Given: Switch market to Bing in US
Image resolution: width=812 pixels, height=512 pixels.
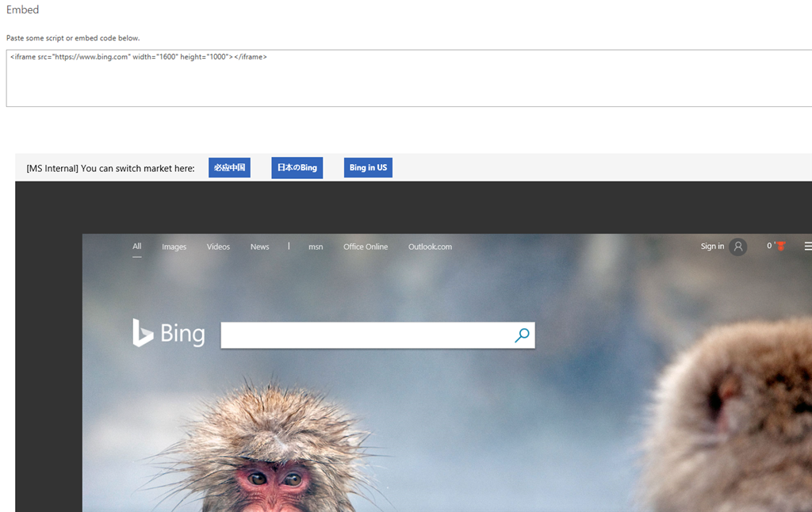Looking at the screenshot, I should coord(368,168).
